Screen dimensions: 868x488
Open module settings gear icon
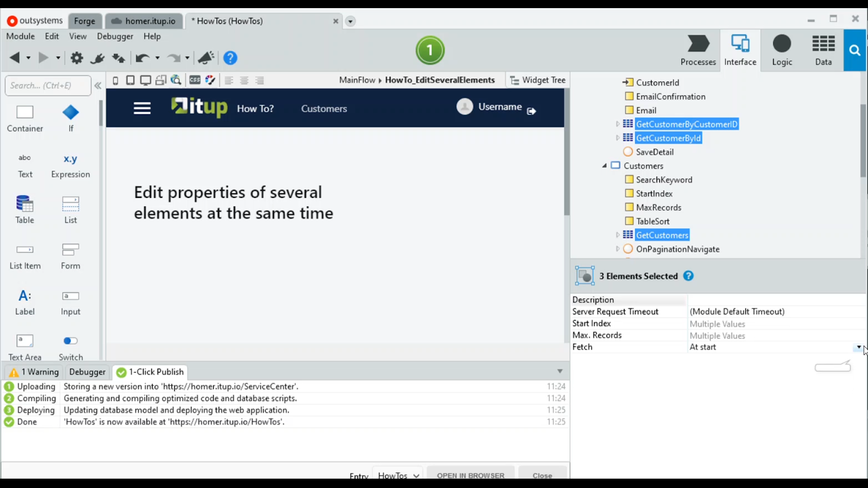[77, 57]
